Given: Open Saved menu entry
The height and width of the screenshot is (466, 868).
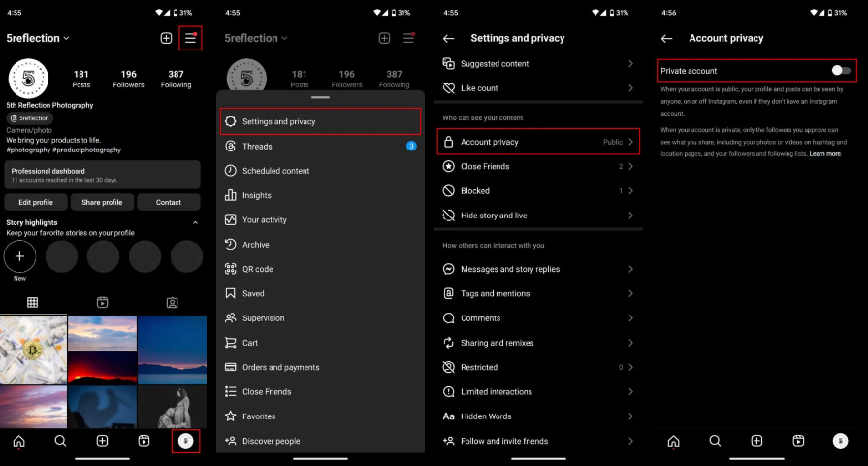Looking at the screenshot, I should point(320,293).
